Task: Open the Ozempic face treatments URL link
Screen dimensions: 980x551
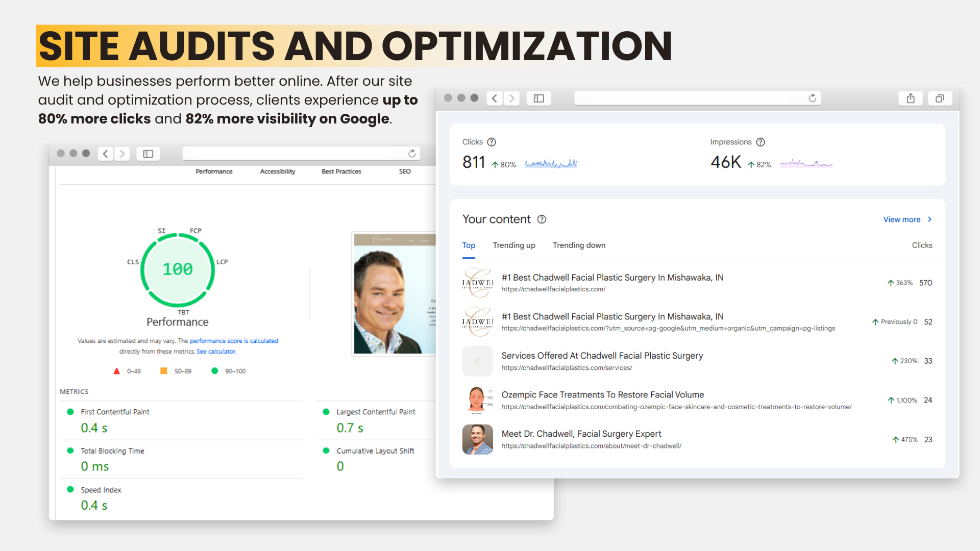Action: pyautogui.click(x=676, y=407)
